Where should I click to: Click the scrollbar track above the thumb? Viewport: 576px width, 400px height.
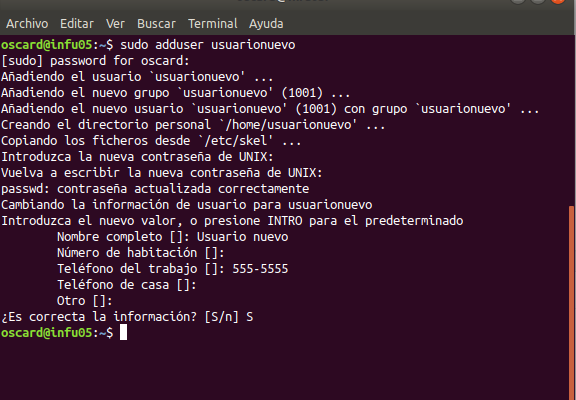[x=572, y=120]
